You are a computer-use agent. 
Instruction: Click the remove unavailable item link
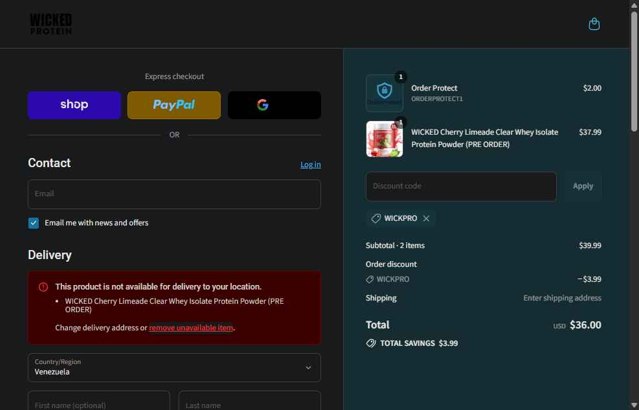coord(191,328)
